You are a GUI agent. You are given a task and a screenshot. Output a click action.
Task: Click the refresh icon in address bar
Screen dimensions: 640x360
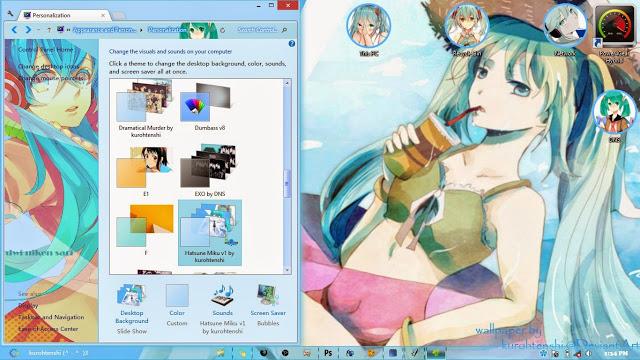pyautogui.click(x=222, y=30)
